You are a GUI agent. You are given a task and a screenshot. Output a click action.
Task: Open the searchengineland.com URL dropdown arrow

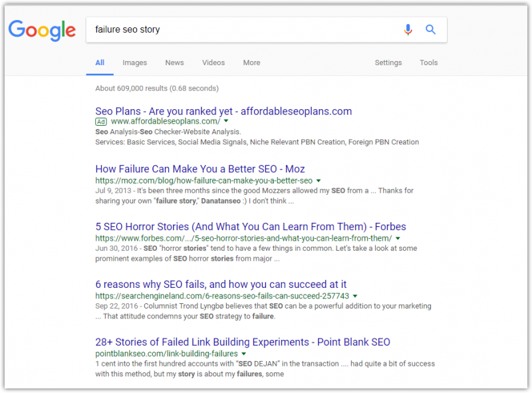click(355, 296)
